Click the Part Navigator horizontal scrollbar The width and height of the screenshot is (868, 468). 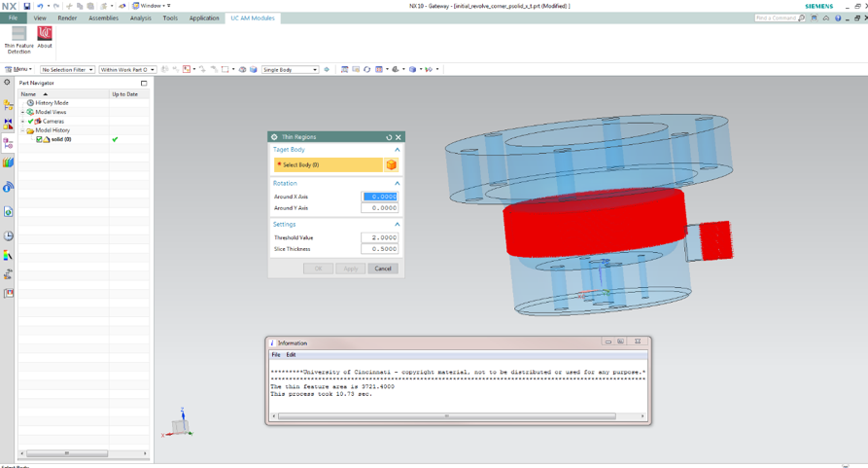[x=67, y=453]
